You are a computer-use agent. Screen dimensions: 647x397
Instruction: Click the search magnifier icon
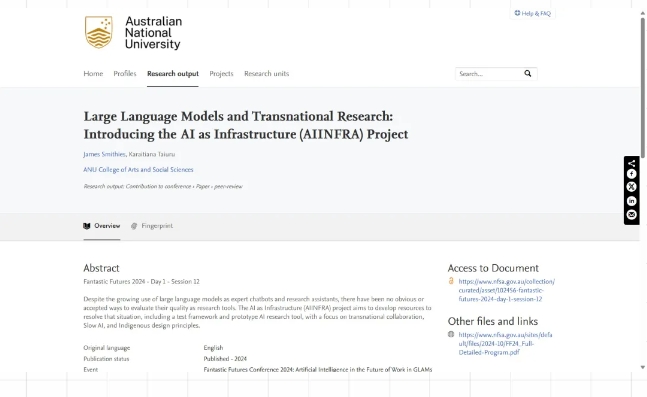tap(527, 73)
